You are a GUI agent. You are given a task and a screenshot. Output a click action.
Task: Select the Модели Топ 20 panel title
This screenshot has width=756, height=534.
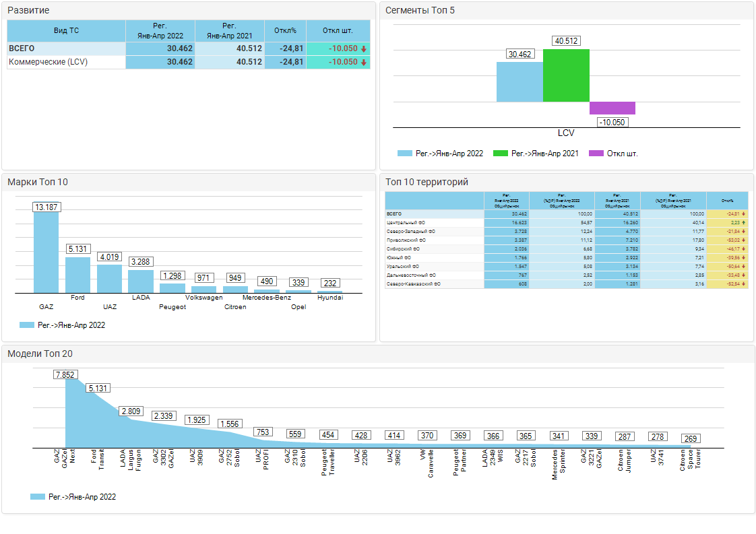click(40, 354)
